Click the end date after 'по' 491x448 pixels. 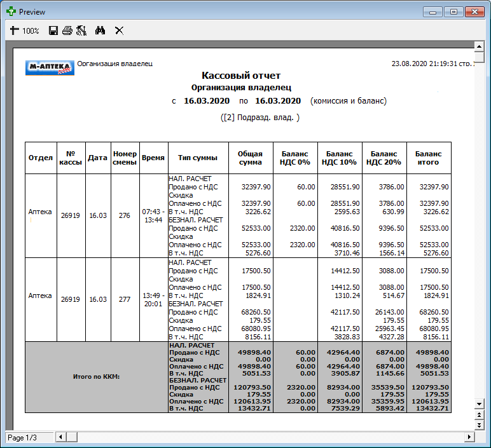(x=278, y=101)
